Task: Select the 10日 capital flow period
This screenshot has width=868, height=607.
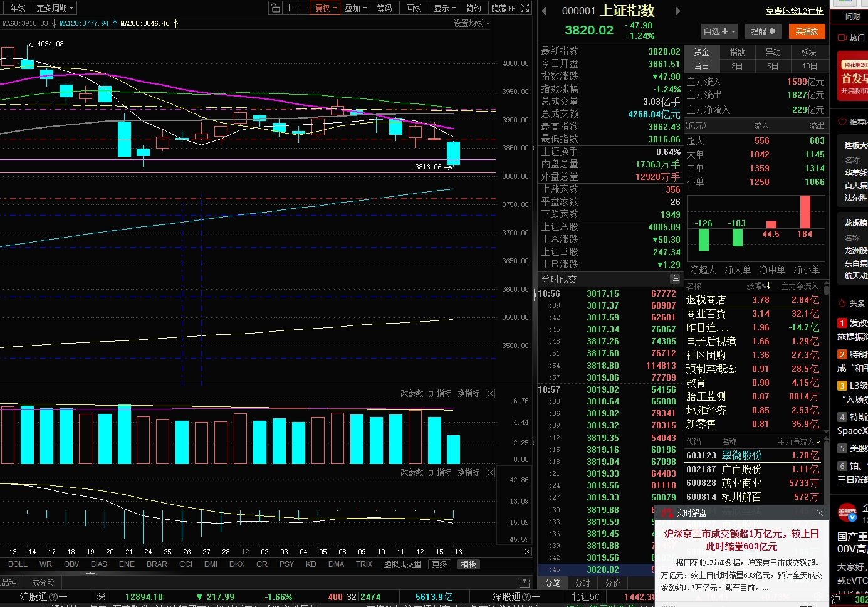Action: (x=810, y=66)
